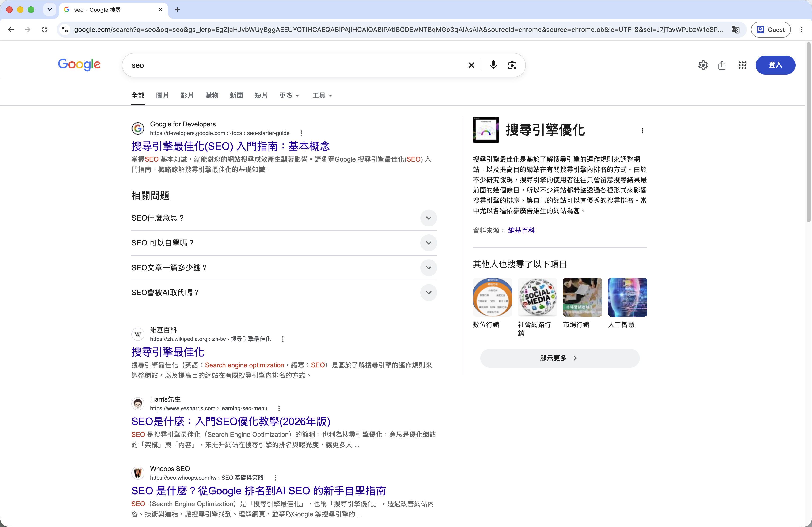
Task: Click the share icon next to settings
Action: point(722,65)
